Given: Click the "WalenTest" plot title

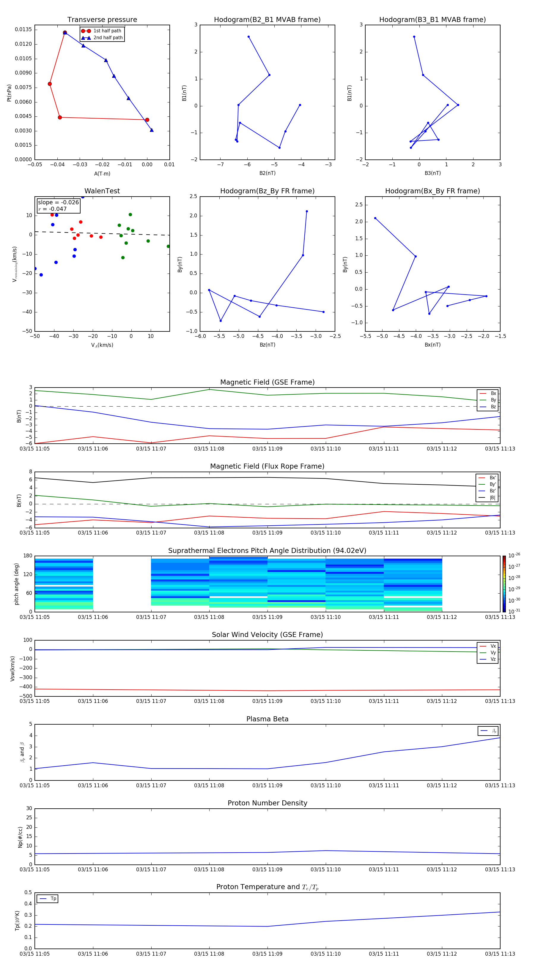Looking at the screenshot, I should (x=102, y=191).
